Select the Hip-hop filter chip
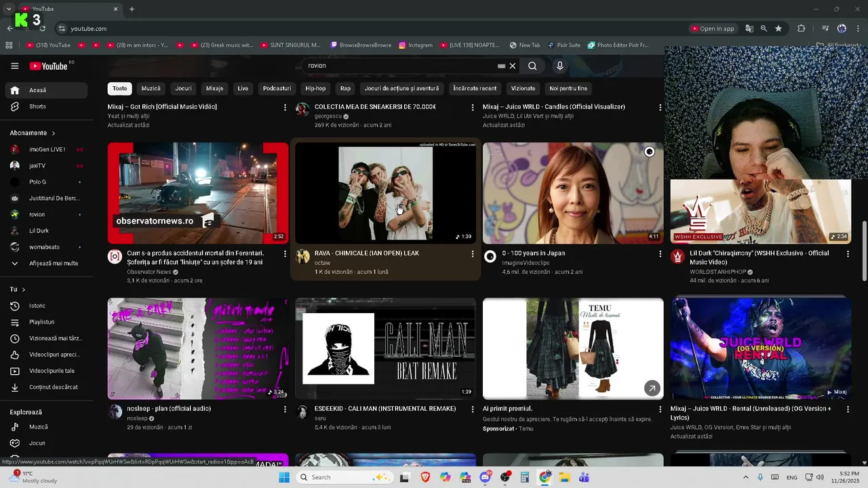 pyautogui.click(x=315, y=89)
